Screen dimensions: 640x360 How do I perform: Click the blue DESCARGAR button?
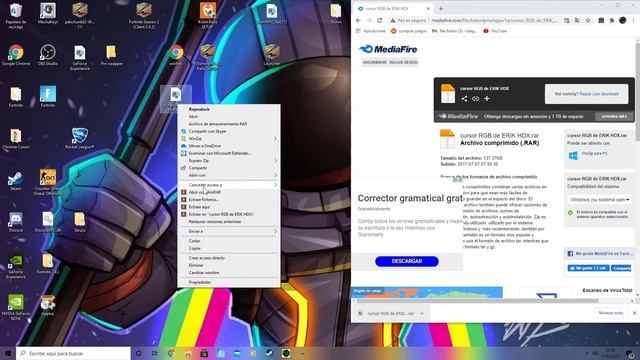click(407, 261)
